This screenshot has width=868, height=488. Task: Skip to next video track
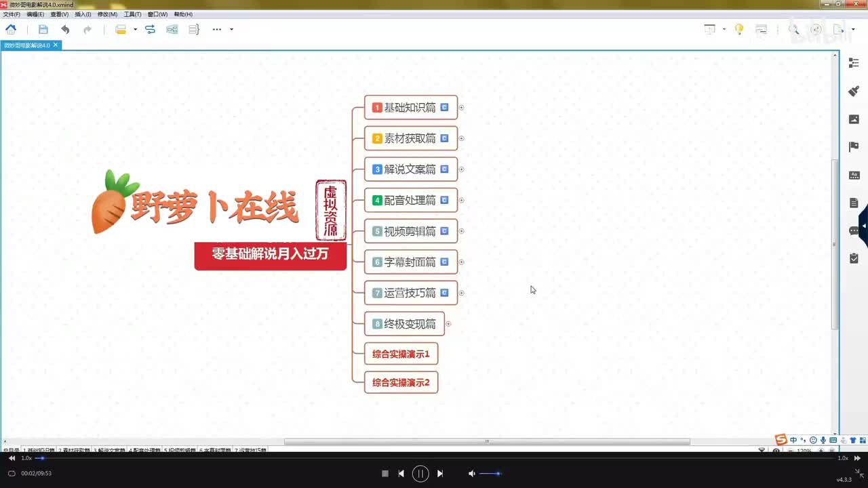439,474
